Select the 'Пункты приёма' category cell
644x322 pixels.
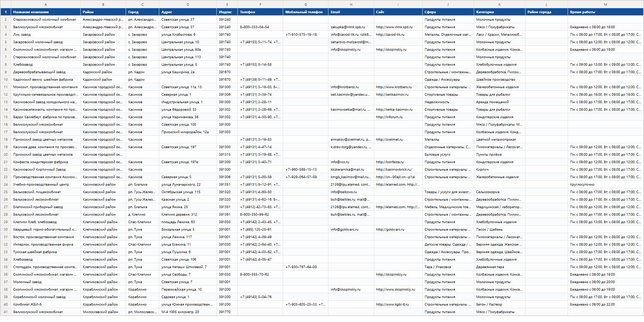[499, 155]
